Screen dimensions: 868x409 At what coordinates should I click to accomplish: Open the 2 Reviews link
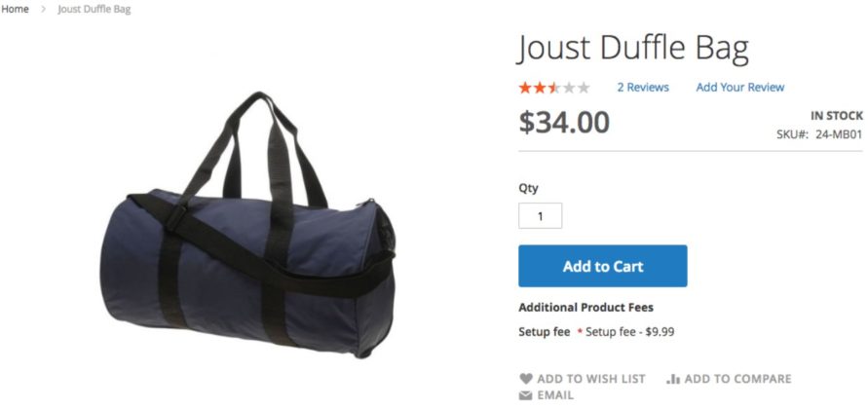pyautogui.click(x=643, y=88)
